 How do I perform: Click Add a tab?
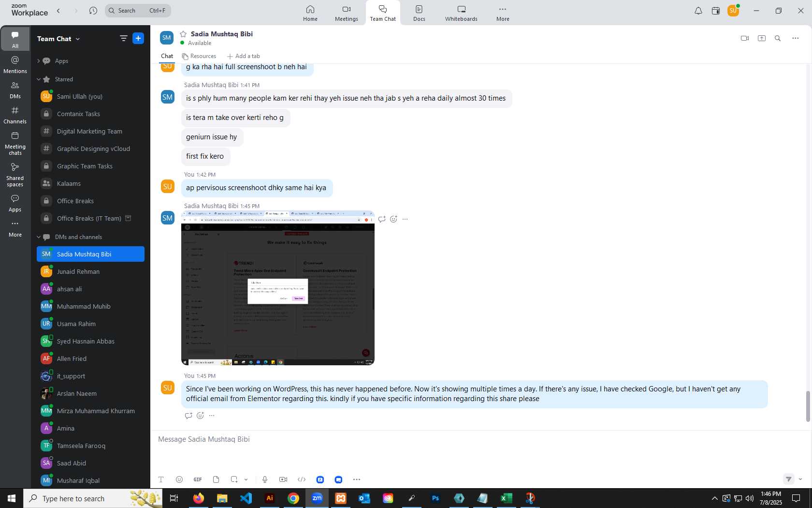(x=244, y=56)
